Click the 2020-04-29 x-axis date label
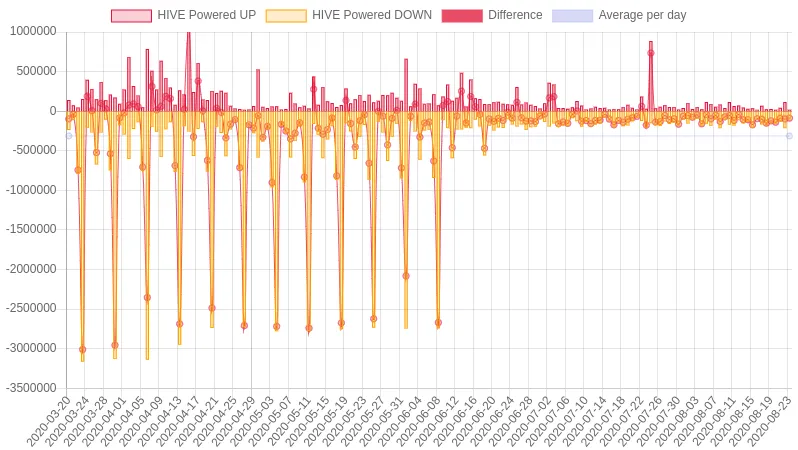The height and width of the screenshot is (450, 798). (233, 420)
